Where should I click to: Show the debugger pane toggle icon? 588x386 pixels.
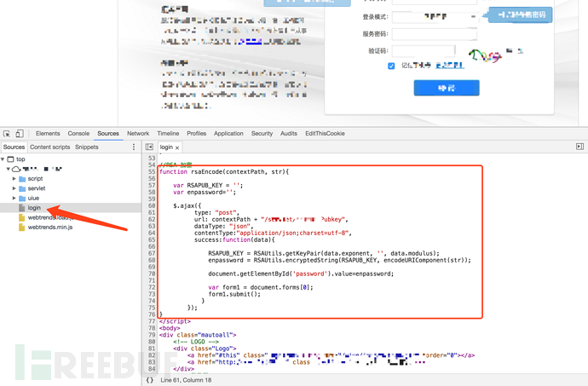579,147
